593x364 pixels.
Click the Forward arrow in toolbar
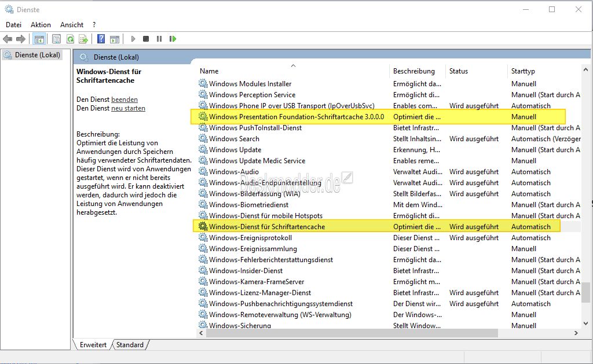click(21, 39)
